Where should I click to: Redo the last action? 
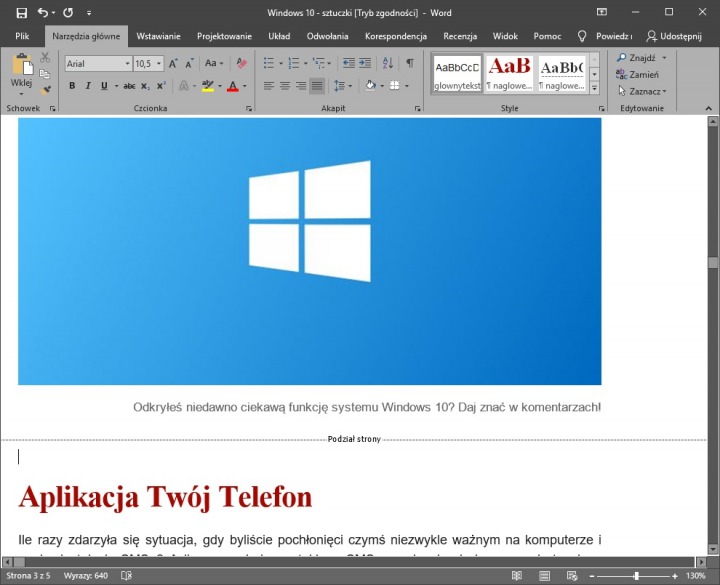pyautogui.click(x=68, y=13)
